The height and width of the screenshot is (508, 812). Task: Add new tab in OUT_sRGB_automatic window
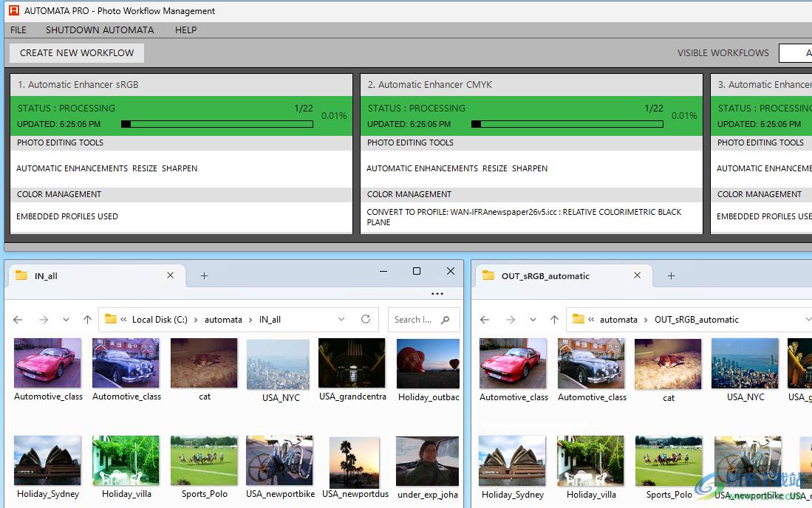[671, 276]
